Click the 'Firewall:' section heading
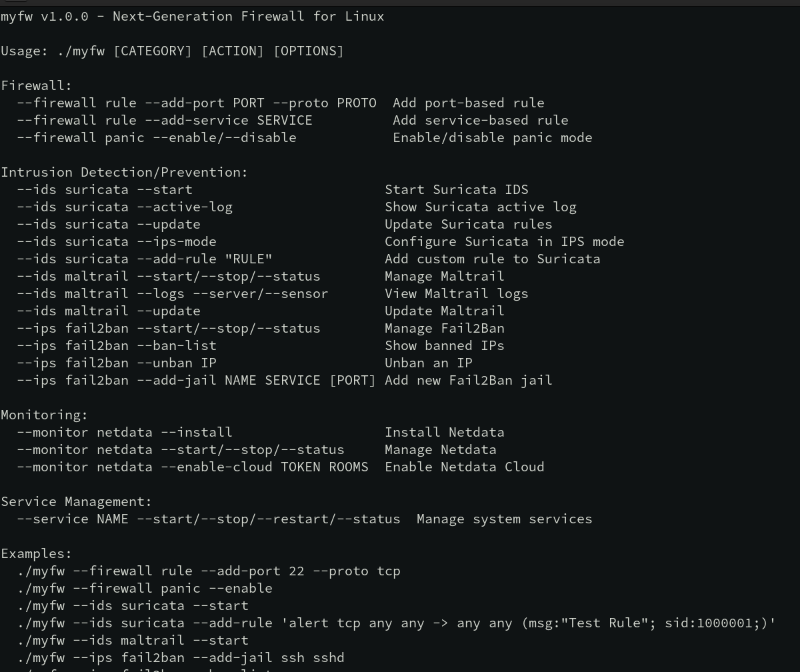 pyautogui.click(x=37, y=85)
